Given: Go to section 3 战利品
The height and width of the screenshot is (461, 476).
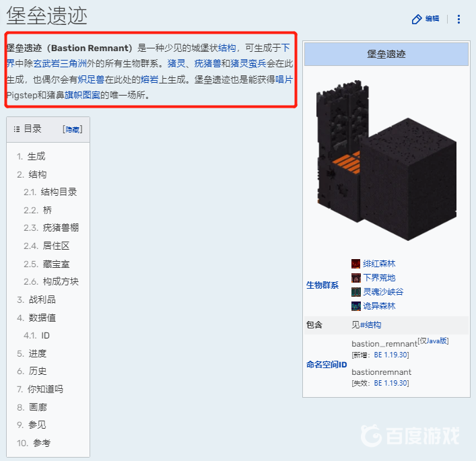Looking at the screenshot, I should tap(42, 299).
